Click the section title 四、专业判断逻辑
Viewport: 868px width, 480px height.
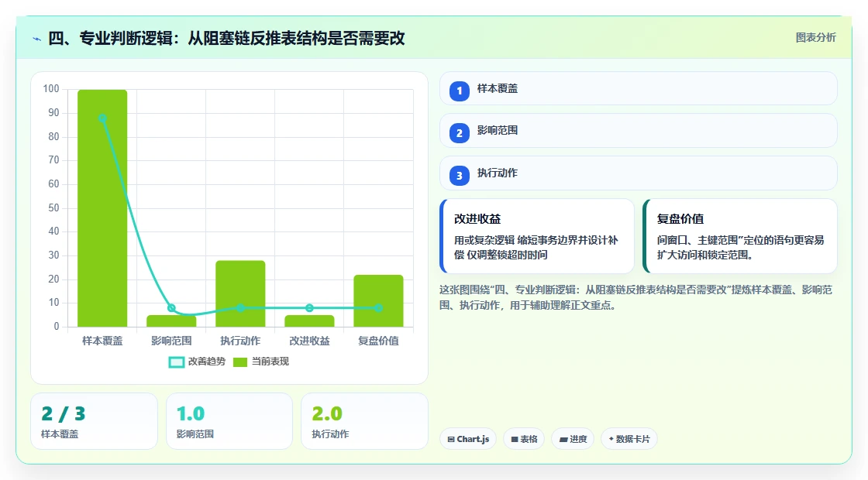coord(226,39)
